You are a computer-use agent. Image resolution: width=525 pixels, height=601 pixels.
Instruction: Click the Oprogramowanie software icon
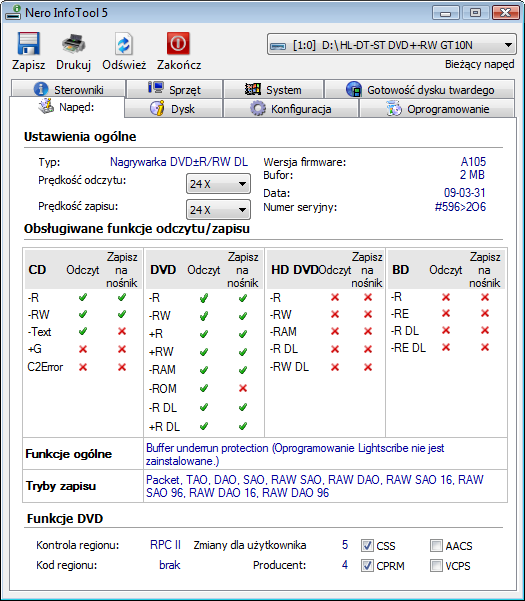[394, 108]
